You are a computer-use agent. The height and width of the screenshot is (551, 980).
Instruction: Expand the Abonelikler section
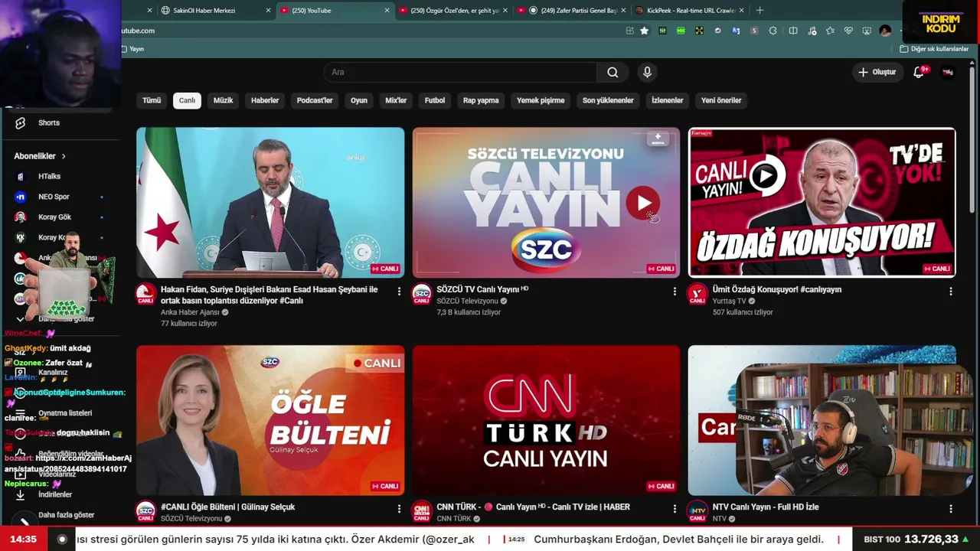(x=40, y=156)
